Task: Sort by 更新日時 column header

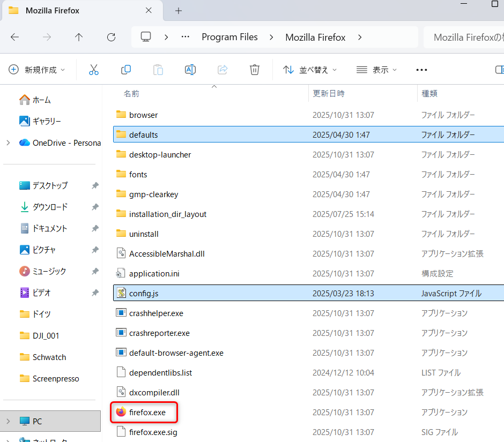Action: click(x=329, y=93)
